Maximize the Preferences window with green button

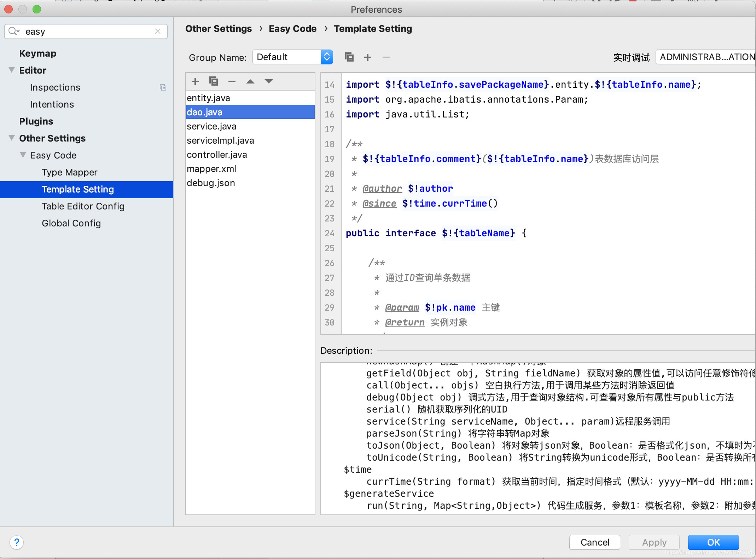click(37, 9)
